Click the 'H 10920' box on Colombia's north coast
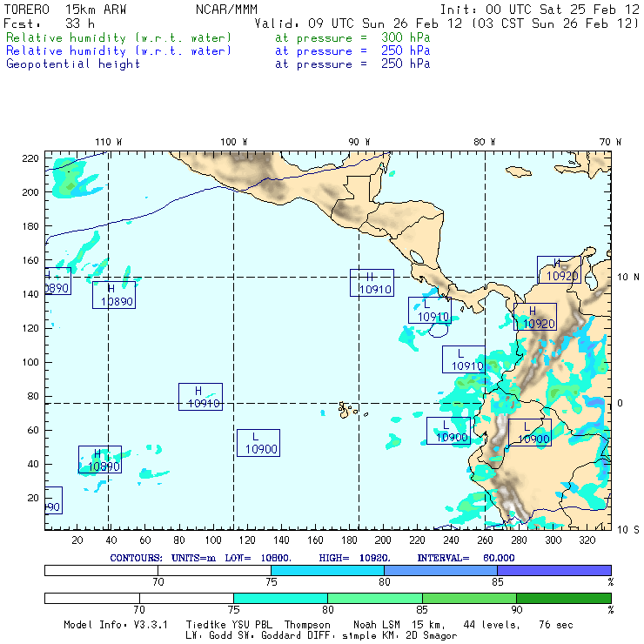 click(x=559, y=270)
